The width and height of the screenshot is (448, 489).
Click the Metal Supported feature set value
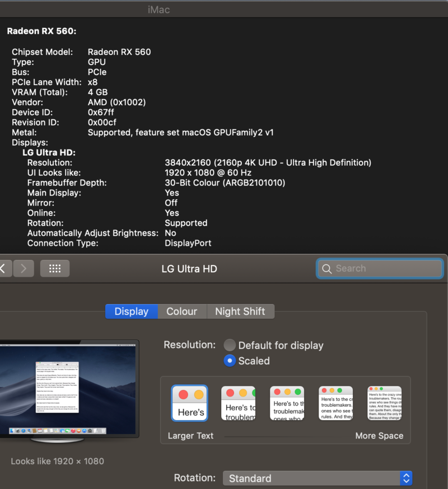(x=180, y=133)
